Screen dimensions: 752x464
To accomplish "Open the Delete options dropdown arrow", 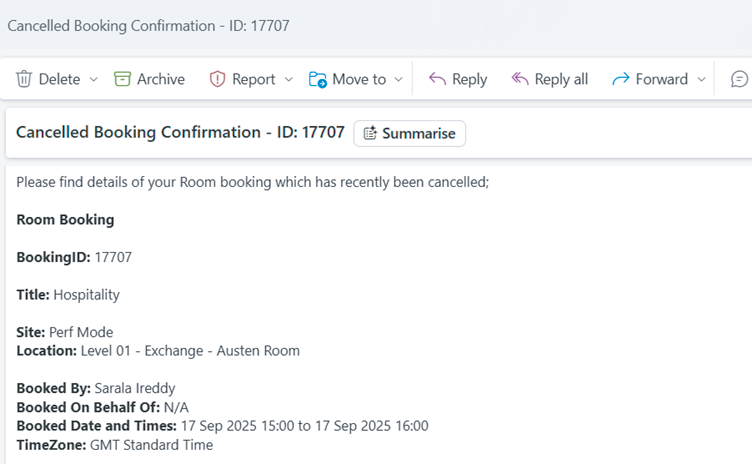I will [x=94, y=79].
